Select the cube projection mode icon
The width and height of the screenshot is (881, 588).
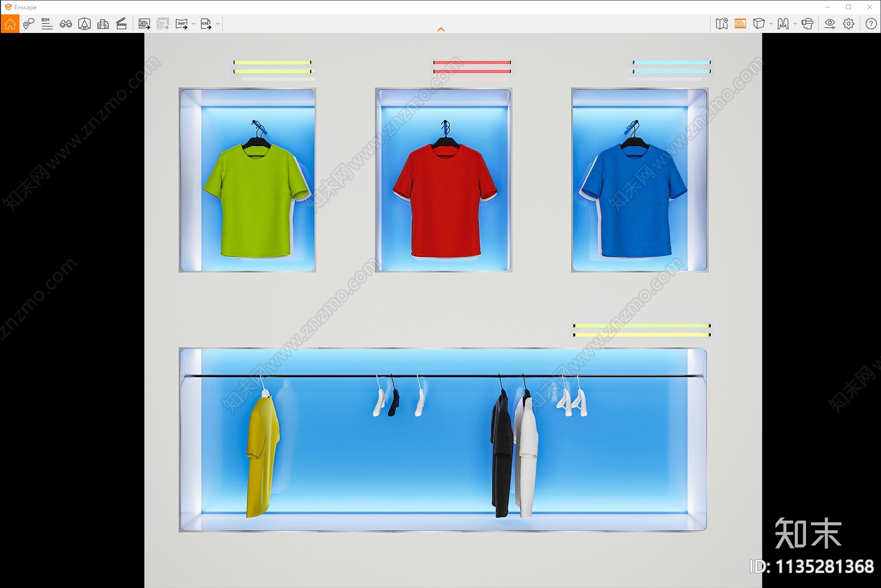pyautogui.click(x=759, y=24)
